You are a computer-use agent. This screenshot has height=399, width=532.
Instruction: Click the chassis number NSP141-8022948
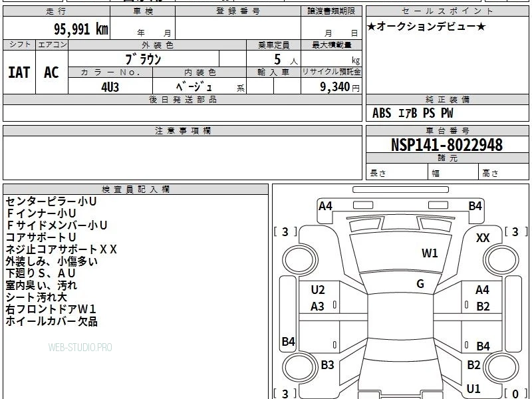[x=447, y=145]
